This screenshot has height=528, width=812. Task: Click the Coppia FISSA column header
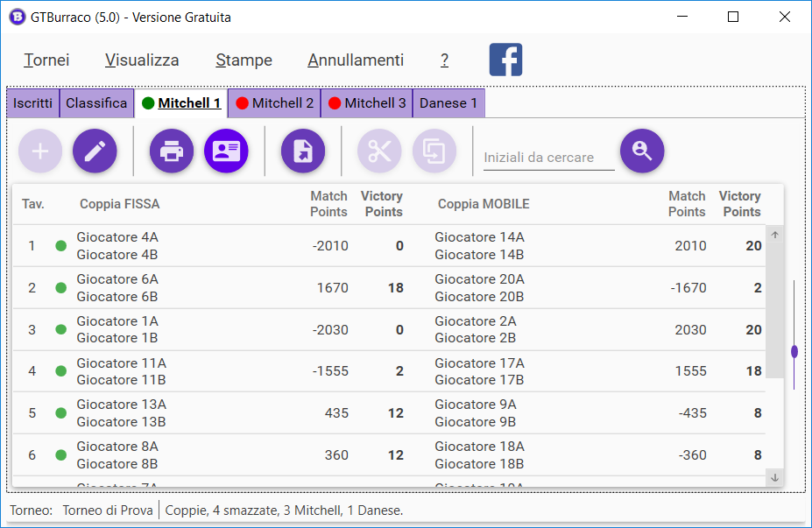coord(120,204)
